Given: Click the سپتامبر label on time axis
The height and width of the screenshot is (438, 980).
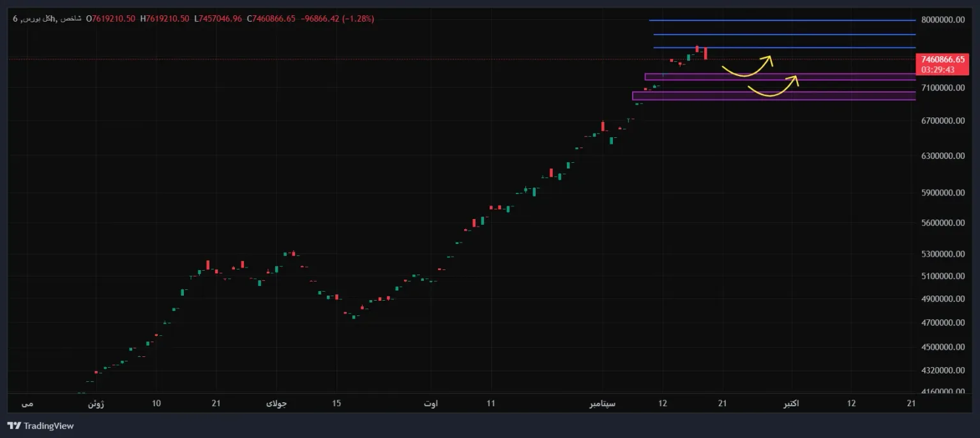Looking at the screenshot, I should (603, 404).
